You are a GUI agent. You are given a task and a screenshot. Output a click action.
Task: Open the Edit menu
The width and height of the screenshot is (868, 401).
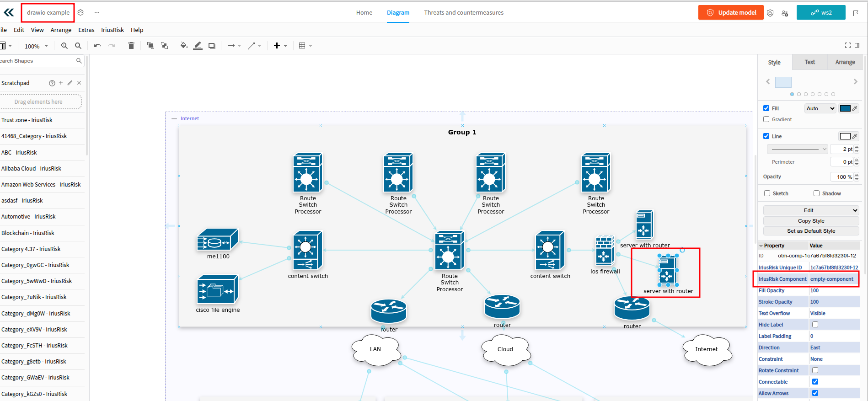(x=19, y=30)
